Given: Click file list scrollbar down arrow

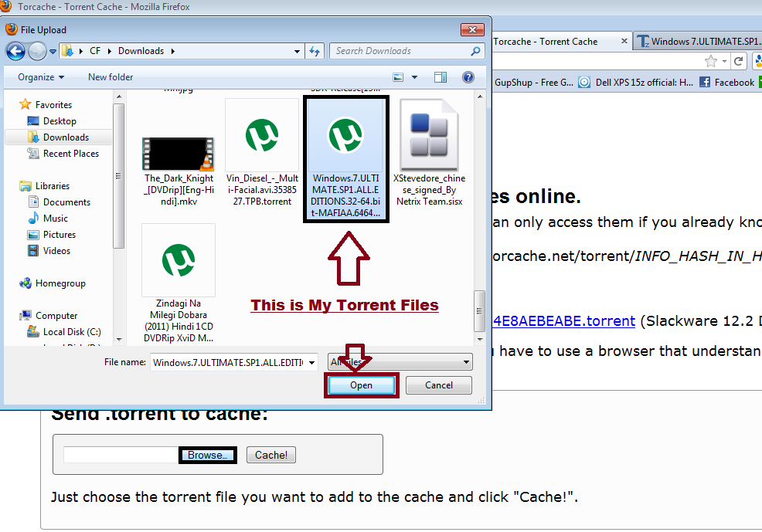Looking at the screenshot, I should pos(480,339).
